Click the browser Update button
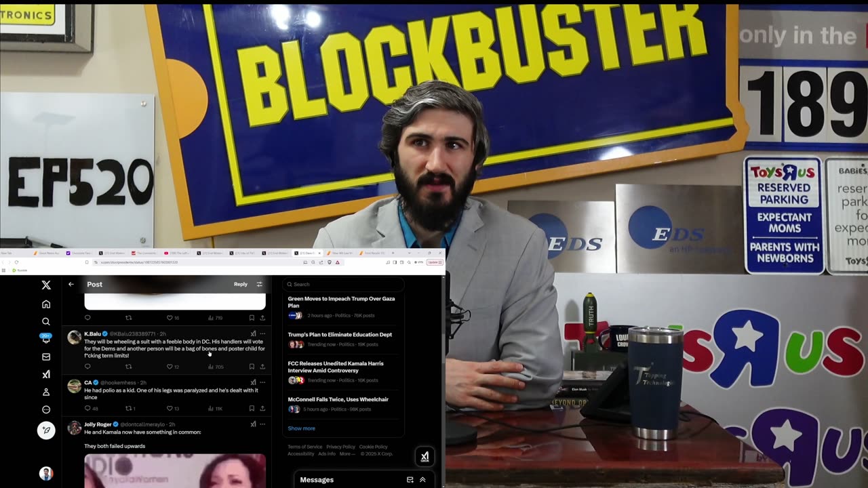Image resolution: width=868 pixels, height=488 pixels. point(435,262)
